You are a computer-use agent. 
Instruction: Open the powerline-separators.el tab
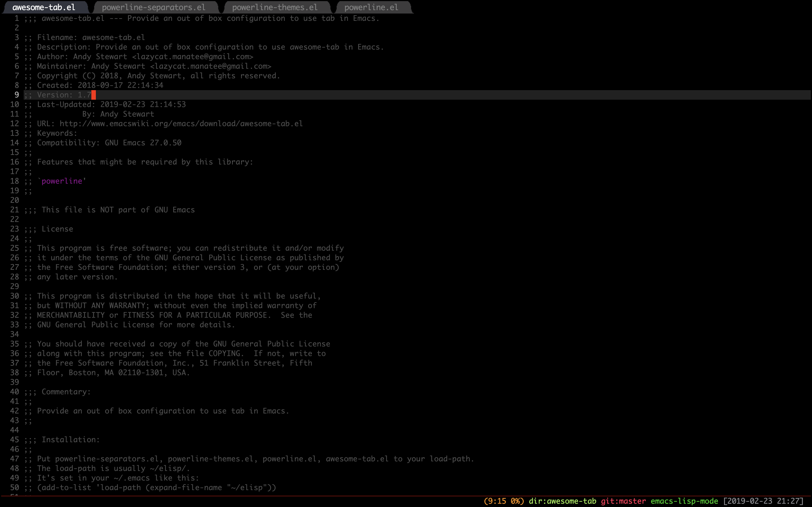coord(153,7)
